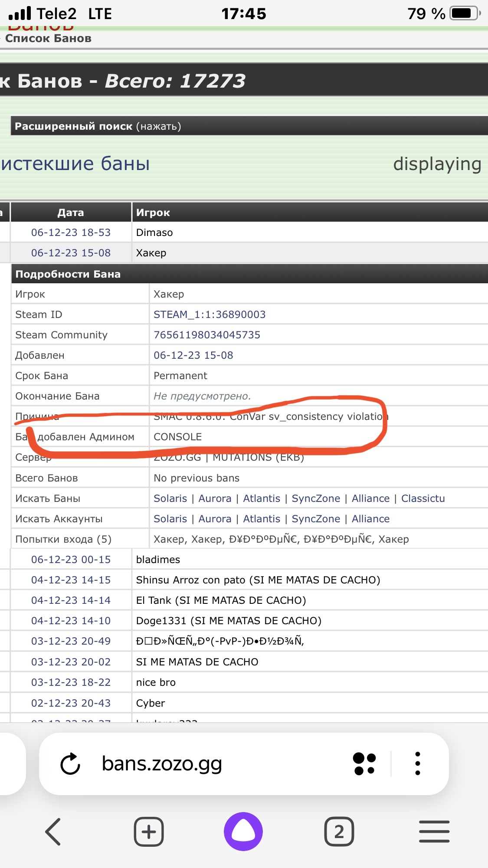Open the three-dot page options menu

click(417, 764)
